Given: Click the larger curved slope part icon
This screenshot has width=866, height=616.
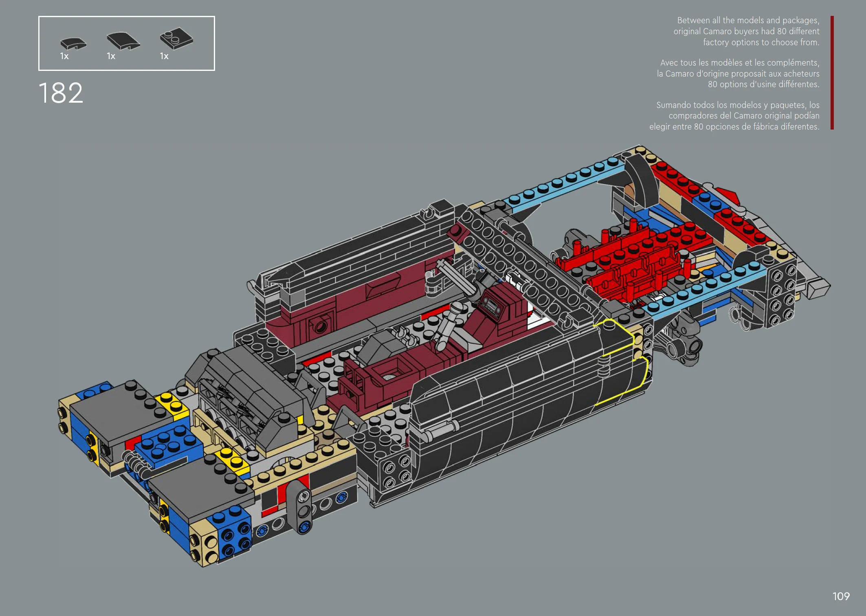Looking at the screenshot, I should 123,41.
